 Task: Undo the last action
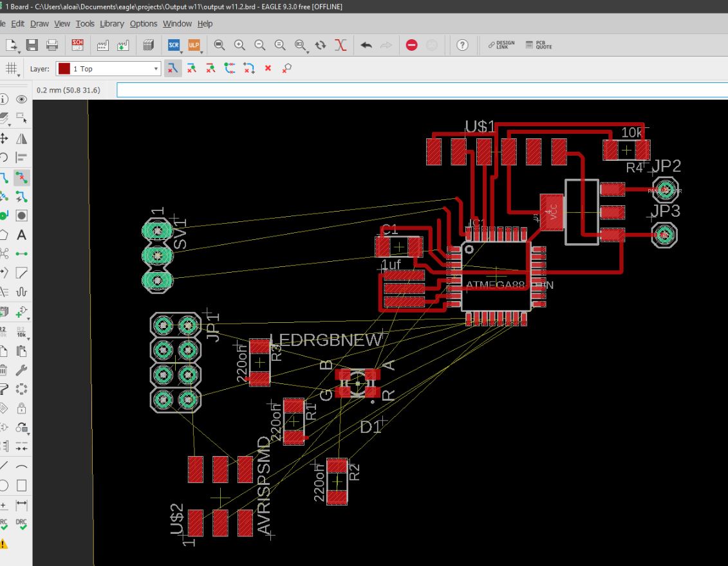click(366, 45)
